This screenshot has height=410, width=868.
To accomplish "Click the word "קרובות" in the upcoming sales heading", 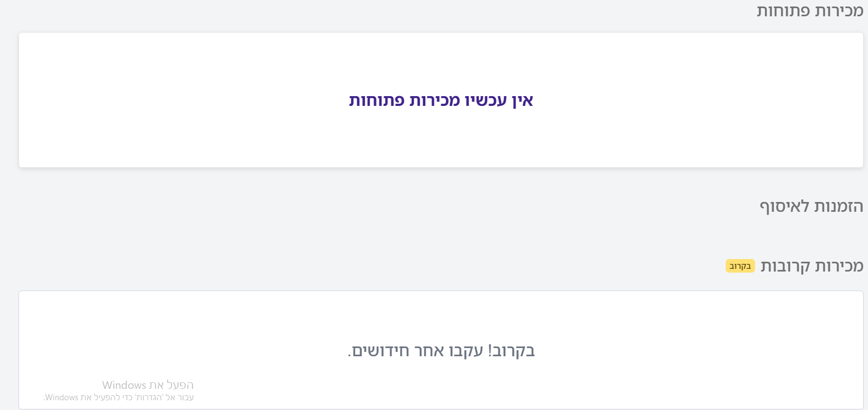I will click(x=785, y=266).
